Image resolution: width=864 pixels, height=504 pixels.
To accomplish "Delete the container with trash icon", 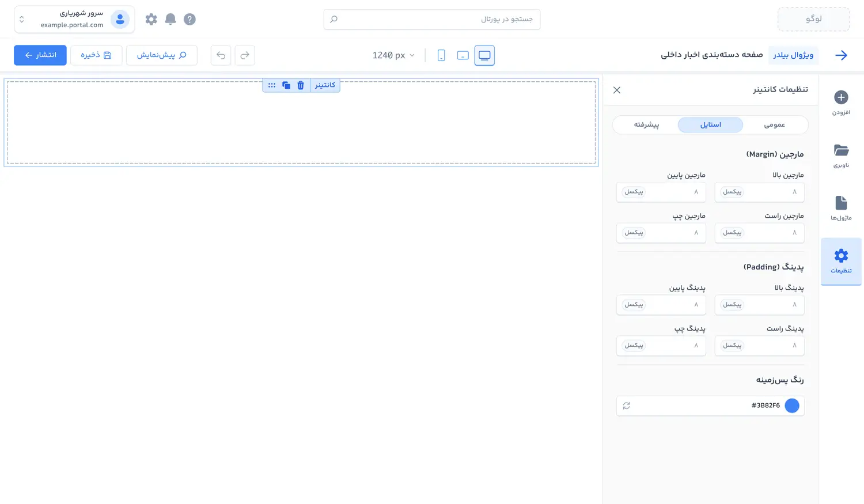I will (x=301, y=85).
